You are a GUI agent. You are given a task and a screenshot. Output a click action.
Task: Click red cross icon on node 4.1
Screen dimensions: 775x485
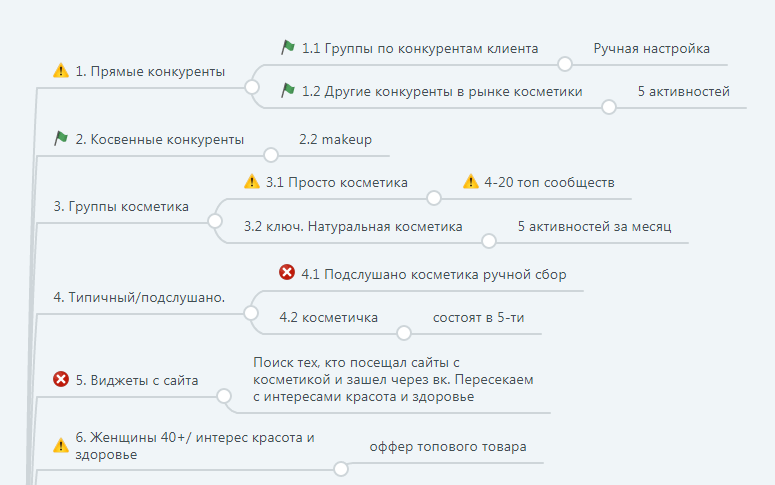click(287, 273)
